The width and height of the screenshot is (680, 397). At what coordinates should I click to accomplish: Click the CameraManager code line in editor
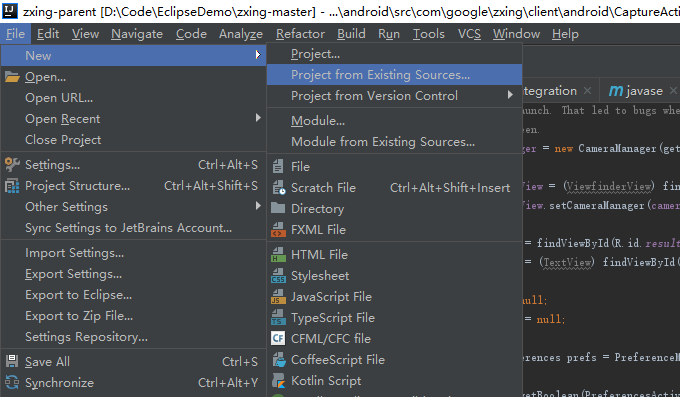pos(601,149)
